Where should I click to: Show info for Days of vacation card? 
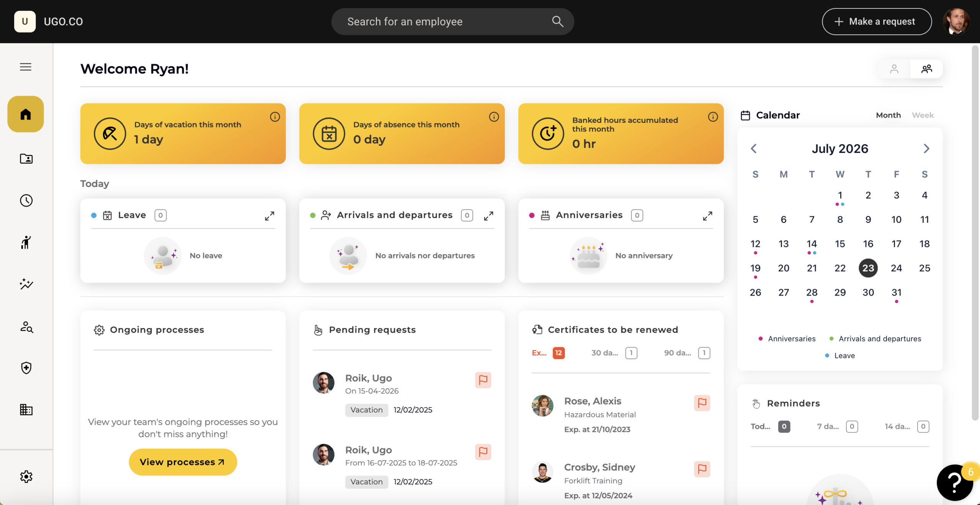click(x=275, y=117)
